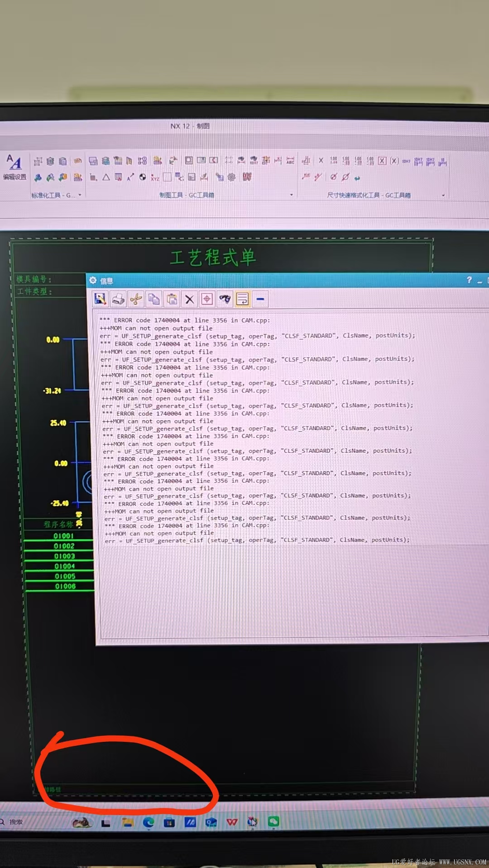Image resolution: width=489 pixels, height=868 pixels.
Task: Click the Save As icon in Information window
Action: (100, 299)
